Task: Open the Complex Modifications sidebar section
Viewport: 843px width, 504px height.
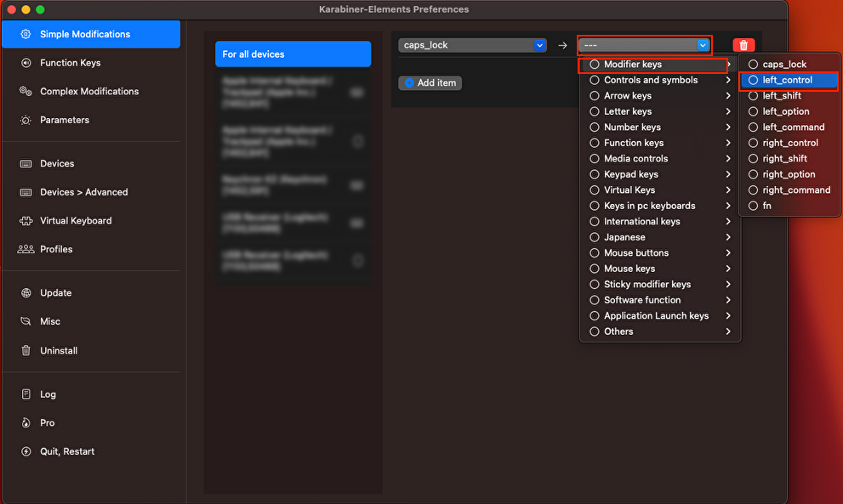Action: (91, 91)
